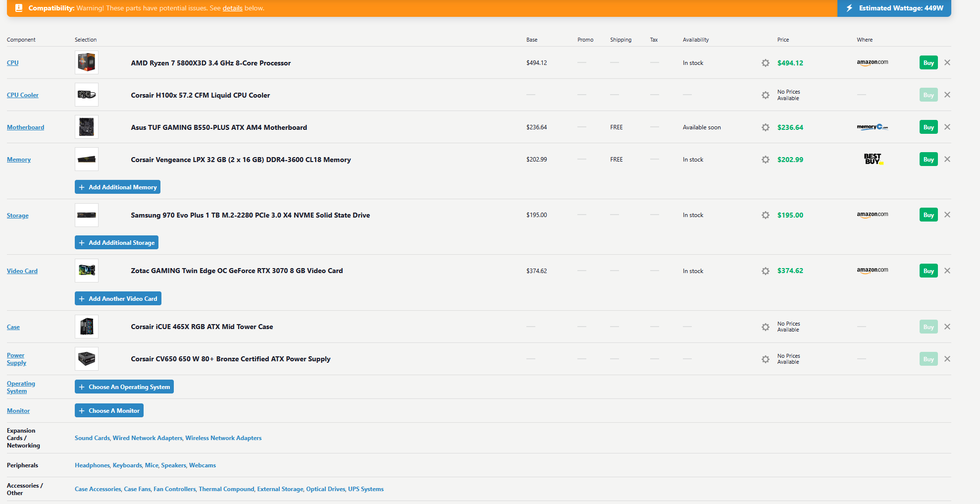
Task: Open gear settings for Corsair CV650 power supply
Action: click(766, 359)
